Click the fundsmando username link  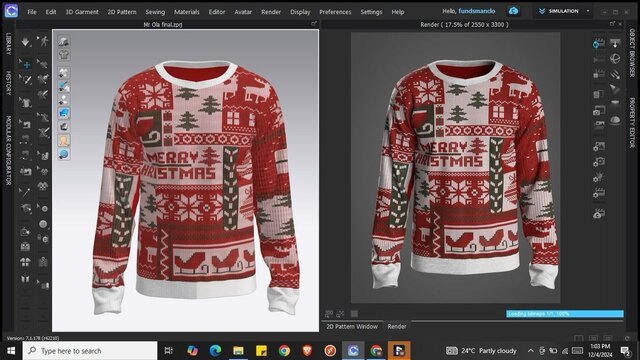click(x=477, y=11)
